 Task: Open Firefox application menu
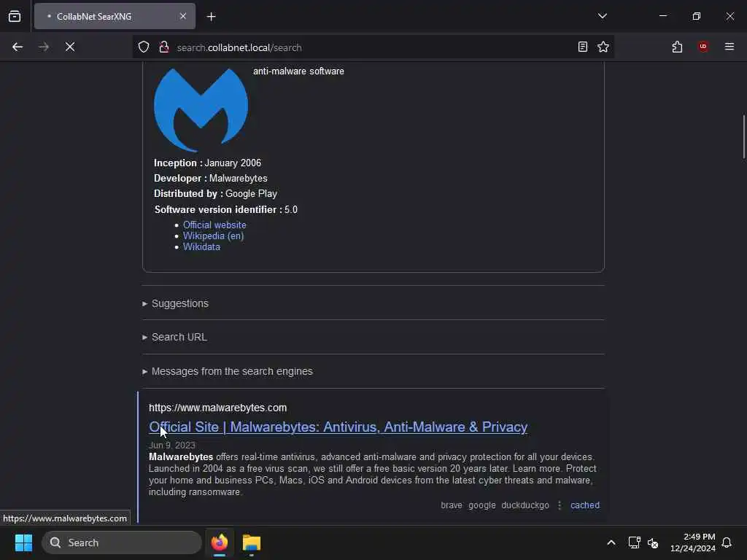tap(729, 47)
